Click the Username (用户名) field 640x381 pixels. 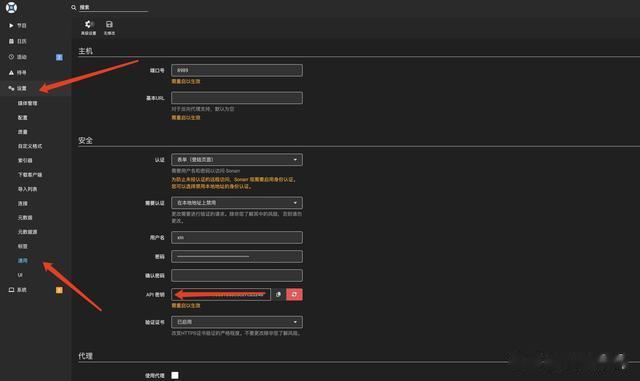[x=237, y=237]
